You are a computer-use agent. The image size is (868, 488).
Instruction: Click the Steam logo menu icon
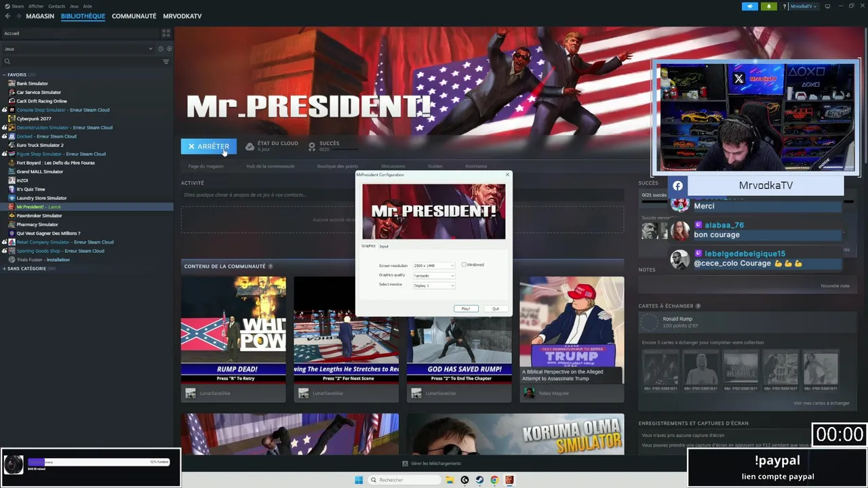tap(7, 6)
